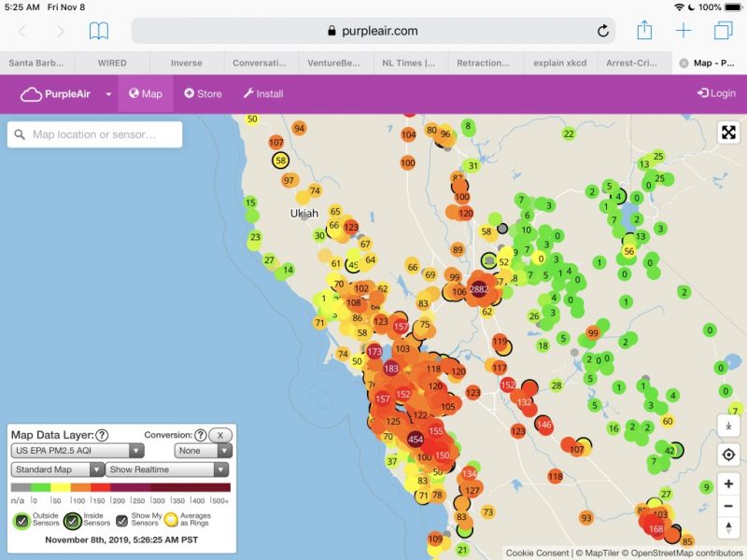Reload the purpleair.com page

pyautogui.click(x=602, y=31)
